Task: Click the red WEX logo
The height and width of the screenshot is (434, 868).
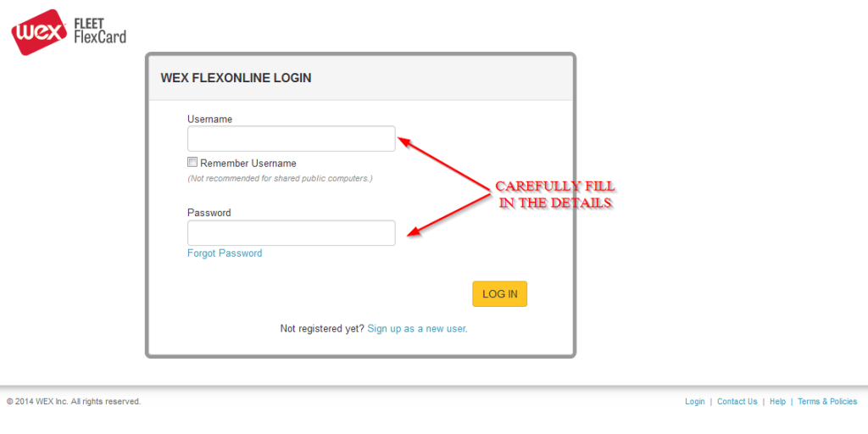Action: (39, 32)
